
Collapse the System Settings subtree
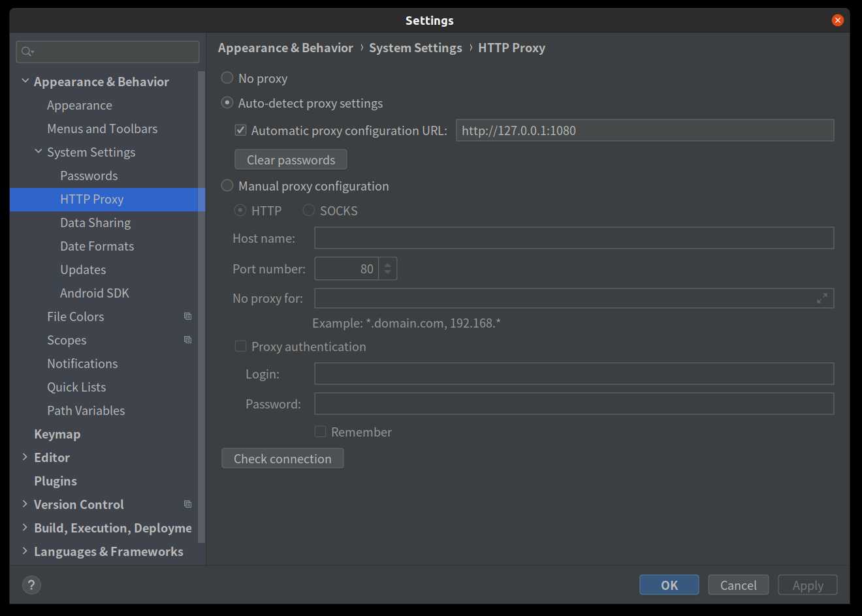tap(38, 151)
